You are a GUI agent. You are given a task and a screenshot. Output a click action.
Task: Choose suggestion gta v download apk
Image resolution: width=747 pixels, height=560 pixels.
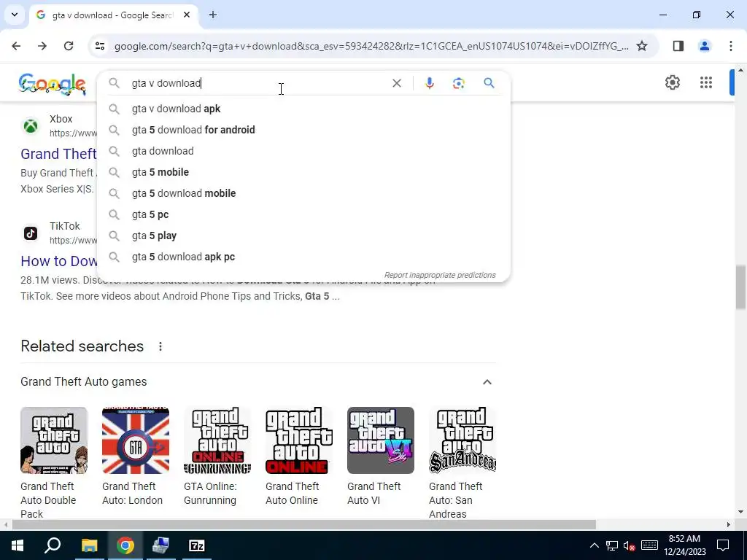(303, 109)
